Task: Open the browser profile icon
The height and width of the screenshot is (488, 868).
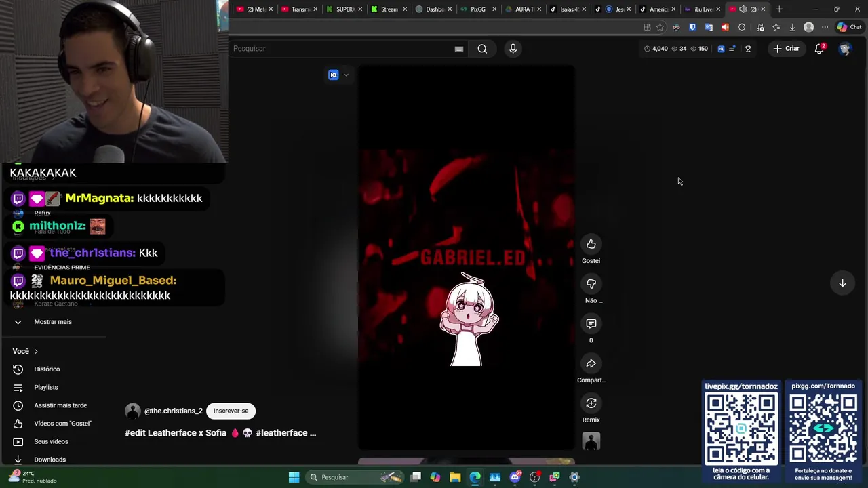Action: pos(808,27)
